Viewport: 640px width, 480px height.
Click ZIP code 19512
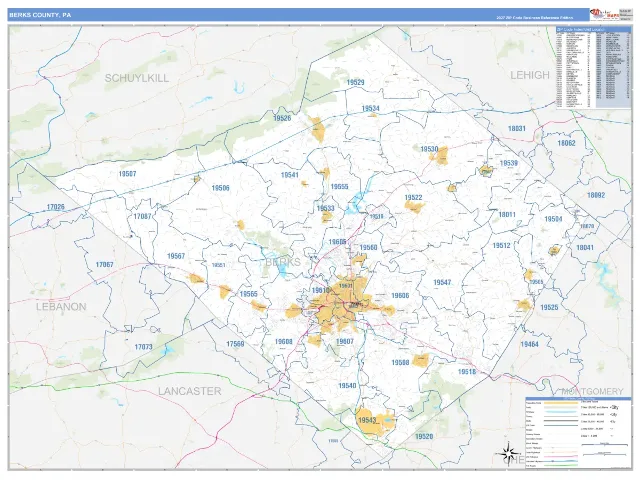point(502,246)
